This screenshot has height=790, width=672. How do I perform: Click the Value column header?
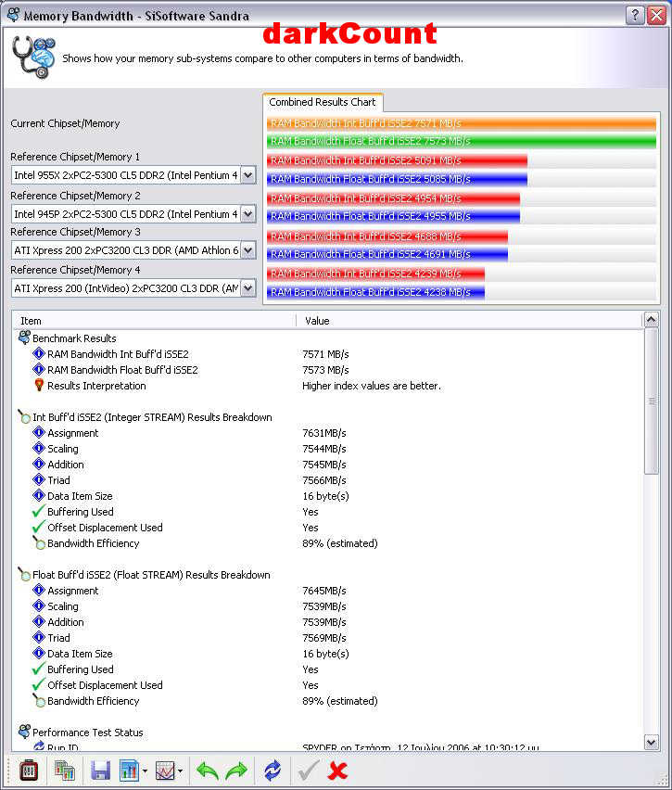coord(469,321)
